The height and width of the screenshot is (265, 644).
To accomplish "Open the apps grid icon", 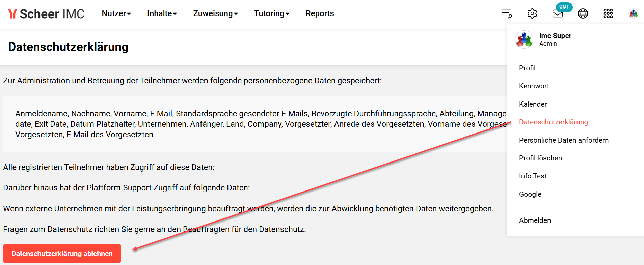I will coord(608,13).
